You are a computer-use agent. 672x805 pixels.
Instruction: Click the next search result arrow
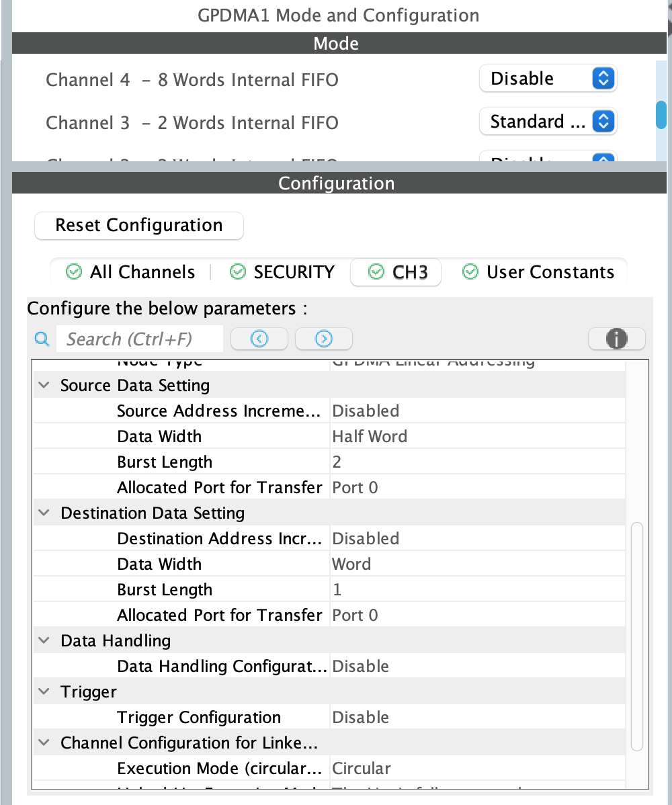pyautogui.click(x=324, y=339)
